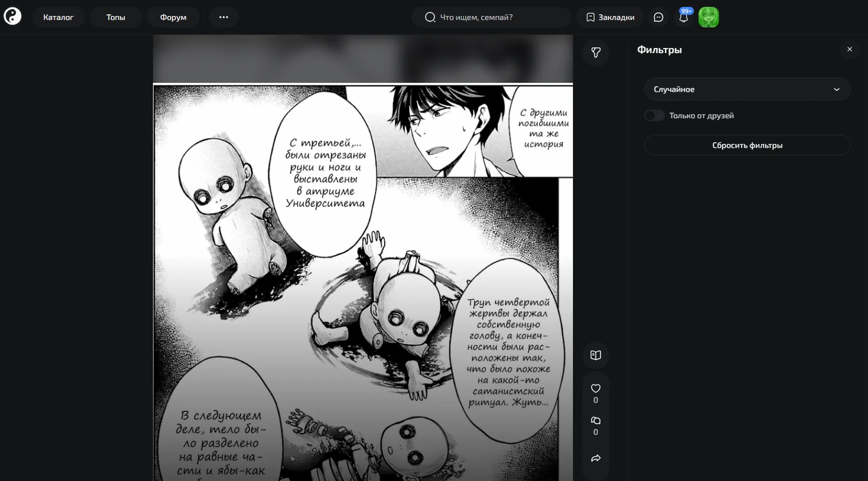This screenshot has height=481, width=868.
Task: Open the chat messages icon
Action: [x=658, y=17]
